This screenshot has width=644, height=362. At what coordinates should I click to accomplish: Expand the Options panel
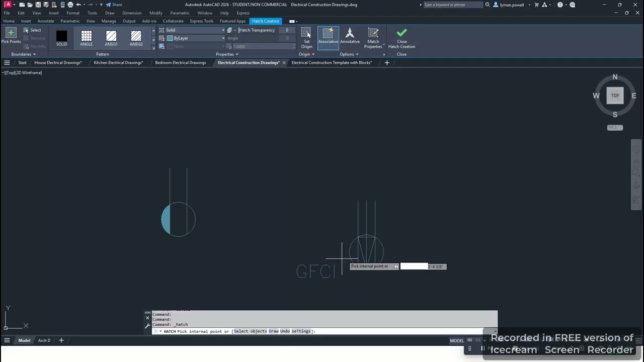point(349,54)
